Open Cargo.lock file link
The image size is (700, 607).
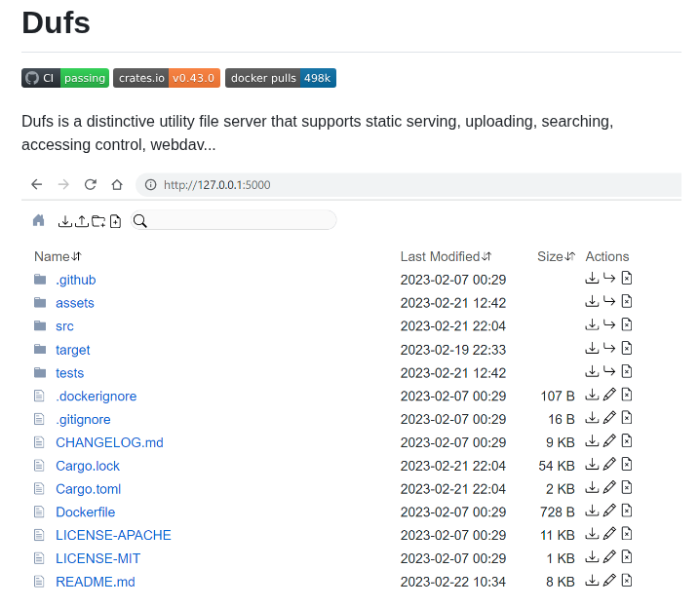pyautogui.click(x=88, y=466)
